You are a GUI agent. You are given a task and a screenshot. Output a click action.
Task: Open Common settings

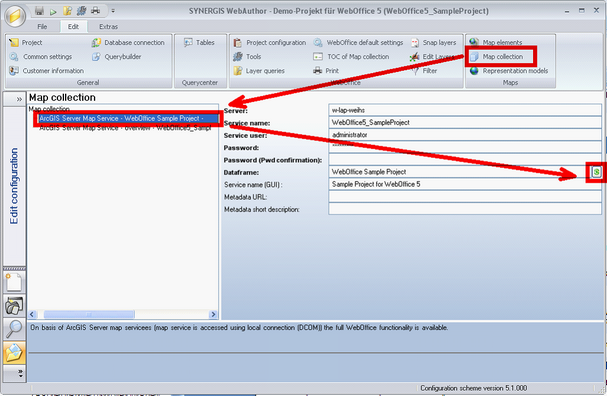41,57
